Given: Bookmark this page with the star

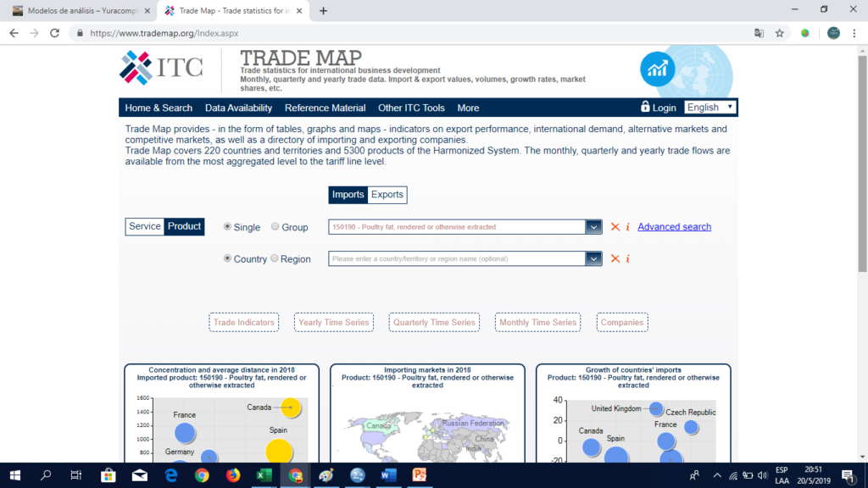Looking at the screenshot, I should coord(780,33).
